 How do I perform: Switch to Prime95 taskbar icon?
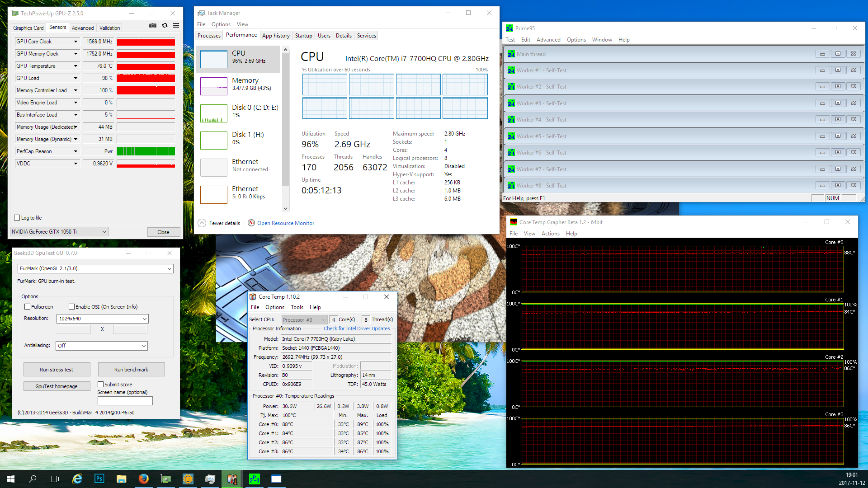(255, 479)
